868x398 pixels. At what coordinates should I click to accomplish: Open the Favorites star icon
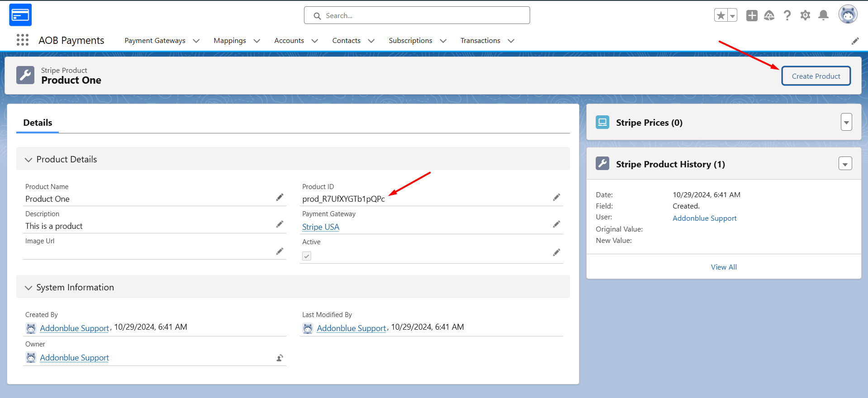coord(721,15)
